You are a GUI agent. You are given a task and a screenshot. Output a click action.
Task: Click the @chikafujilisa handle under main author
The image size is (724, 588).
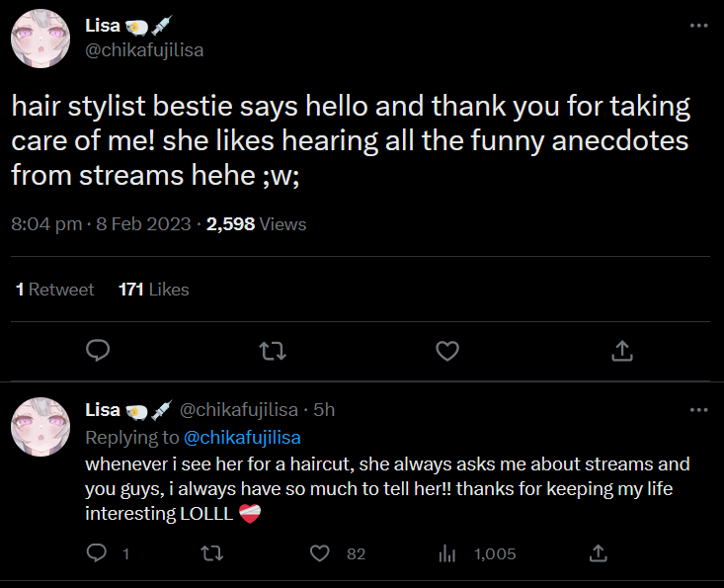point(145,49)
